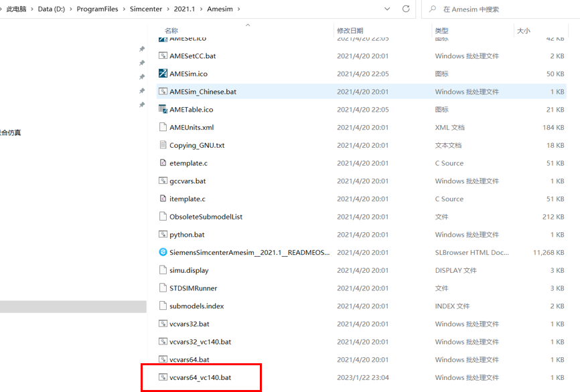
Task: Expand the chevron after 此电脑 breadcrumb
Action: click(32, 9)
